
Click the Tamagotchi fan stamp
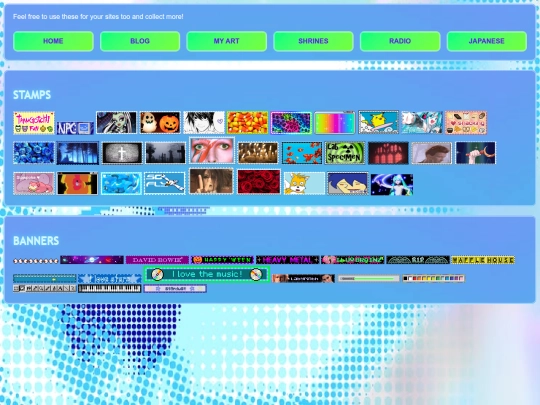(34, 123)
